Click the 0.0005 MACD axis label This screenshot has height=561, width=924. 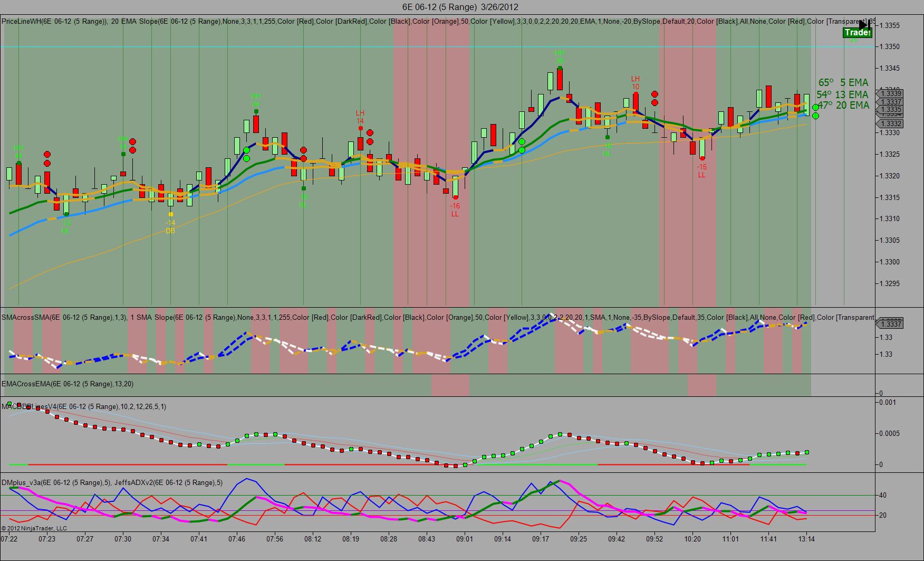[889, 434]
